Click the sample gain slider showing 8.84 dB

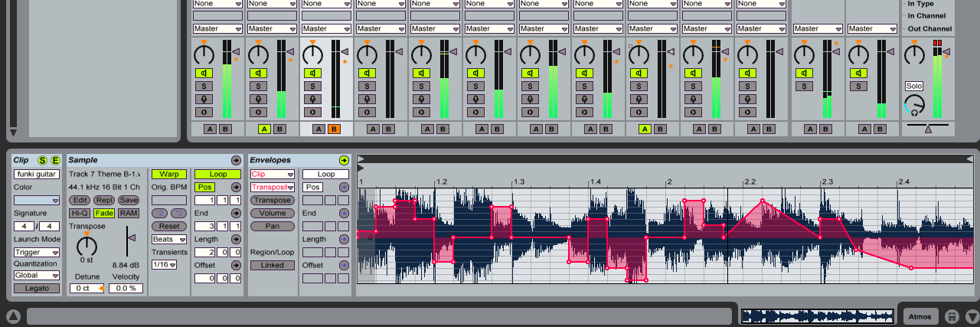131,238
